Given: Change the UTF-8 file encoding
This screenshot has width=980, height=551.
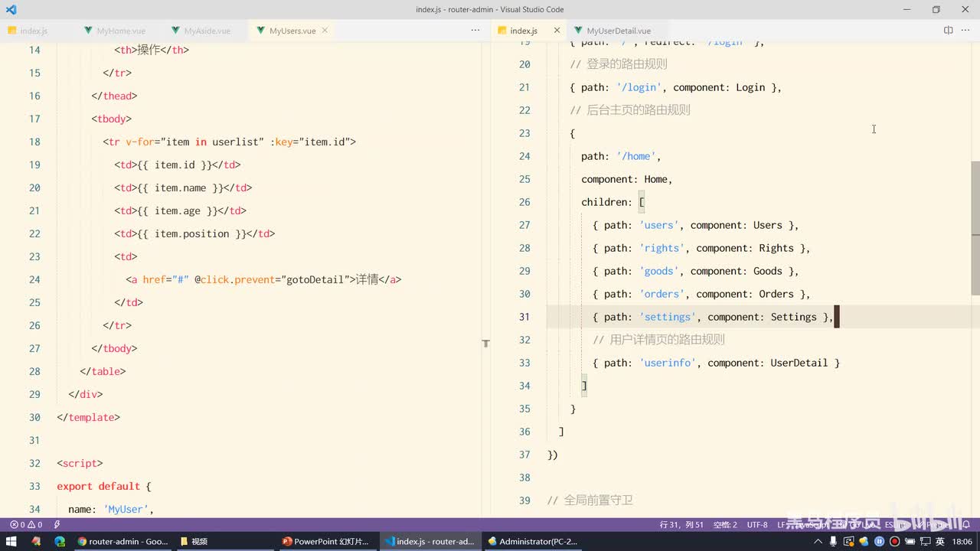Looking at the screenshot, I should 756,525.
